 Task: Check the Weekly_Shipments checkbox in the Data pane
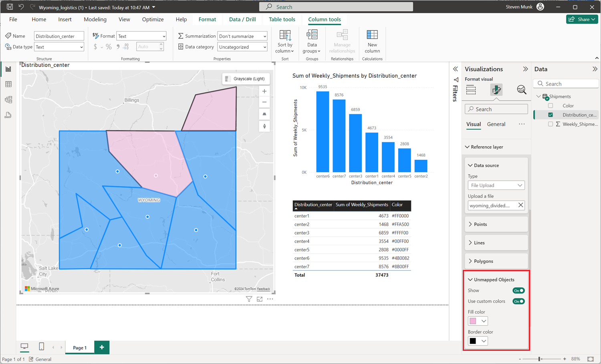point(550,124)
